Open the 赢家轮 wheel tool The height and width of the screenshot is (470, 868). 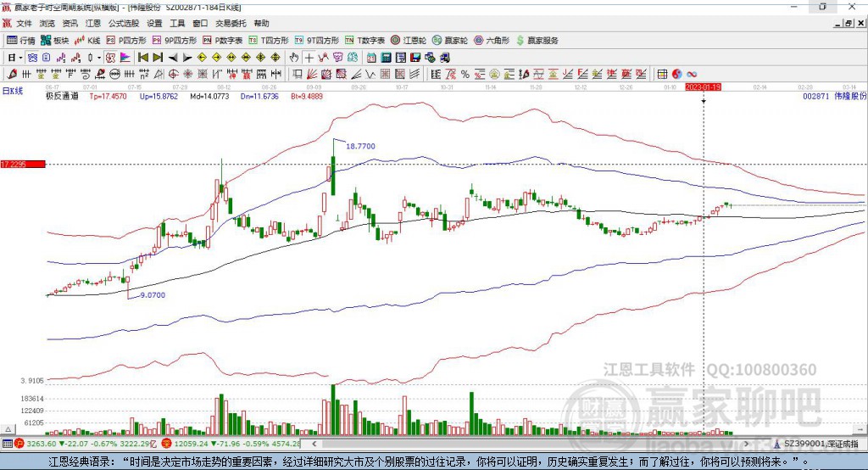450,41
